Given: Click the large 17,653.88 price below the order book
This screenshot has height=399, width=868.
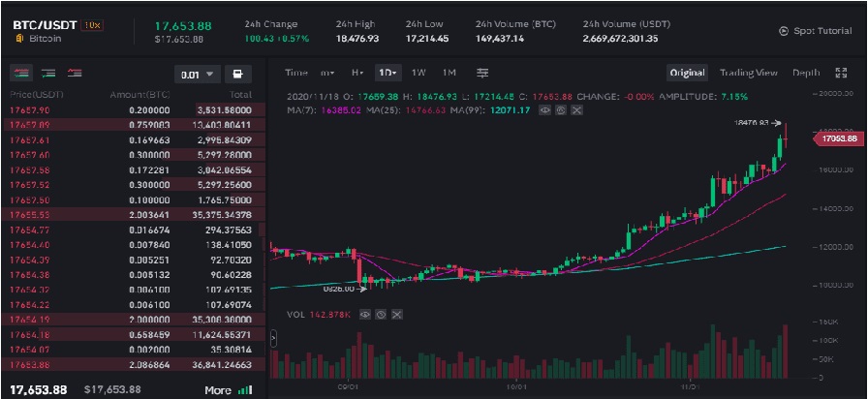Looking at the screenshot, I should 38,389.
